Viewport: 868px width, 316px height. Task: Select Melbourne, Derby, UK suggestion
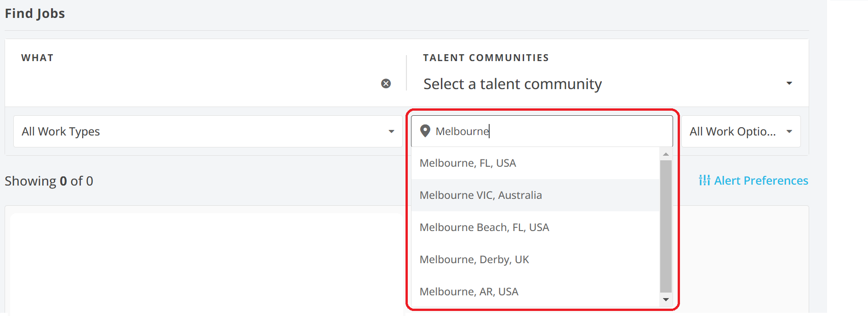474,260
